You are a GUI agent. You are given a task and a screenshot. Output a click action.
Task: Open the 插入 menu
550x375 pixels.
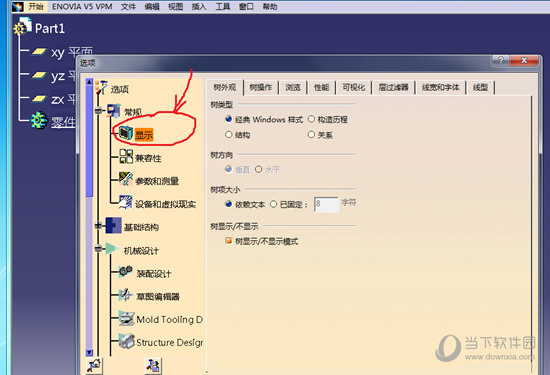point(199,7)
